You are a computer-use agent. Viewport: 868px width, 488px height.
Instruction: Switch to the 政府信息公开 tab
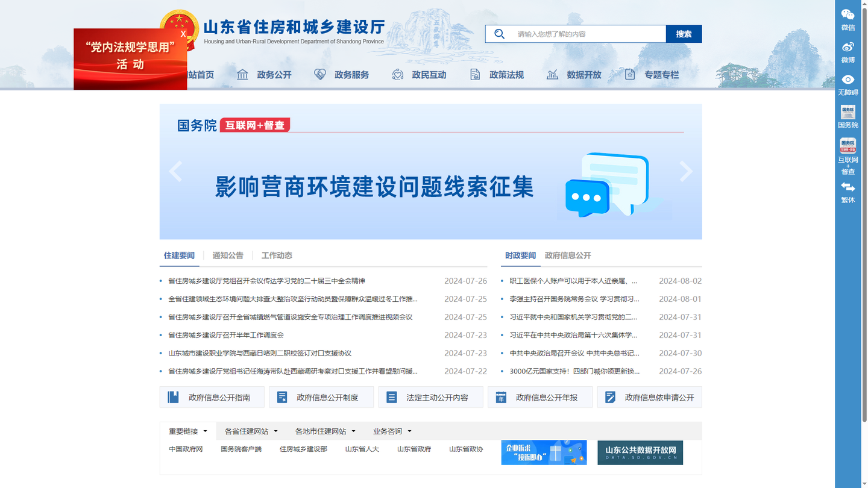point(568,255)
